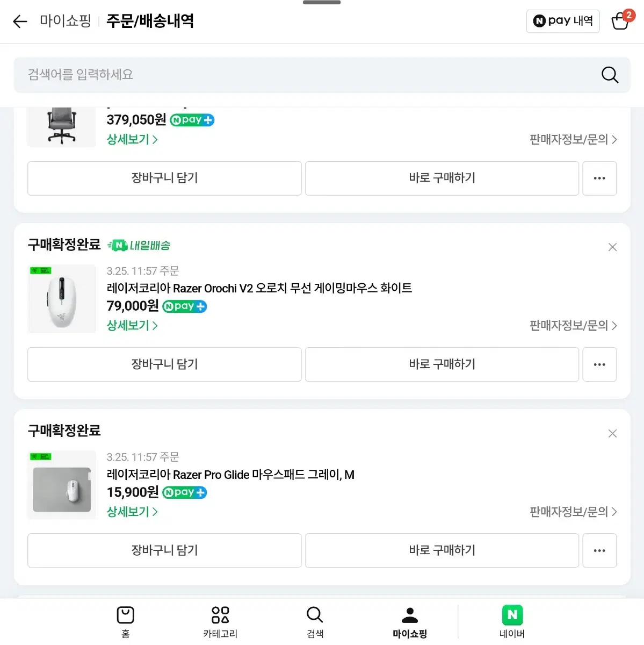Remove the Razer Pro Glide order card
Viewport: 644px width, 645px height.
pos(612,433)
